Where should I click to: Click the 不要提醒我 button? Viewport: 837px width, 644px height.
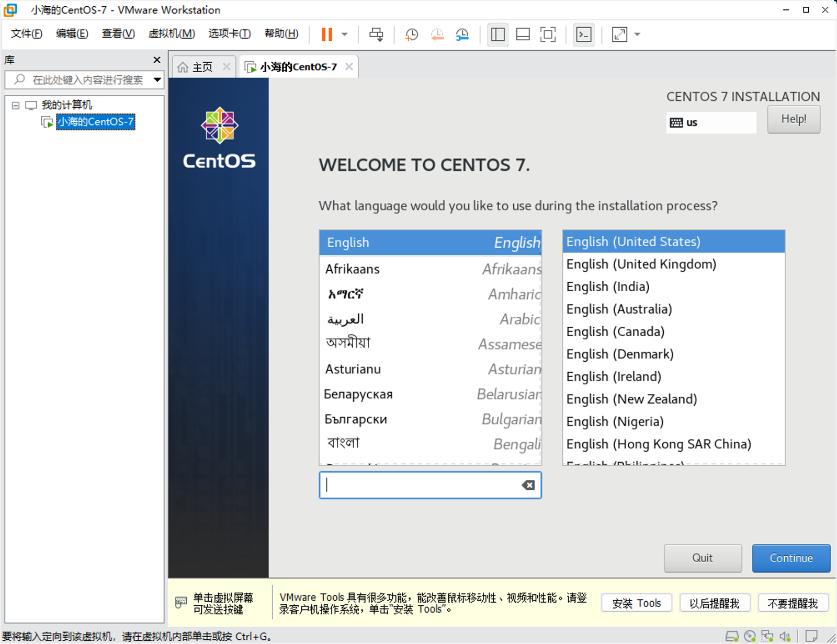pyautogui.click(x=793, y=603)
